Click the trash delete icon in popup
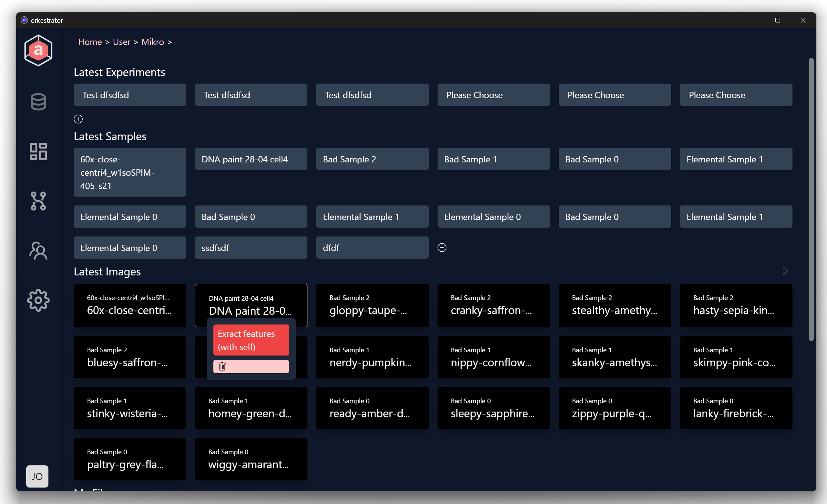Viewport: 827px width, 504px height. (x=222, y=366)
